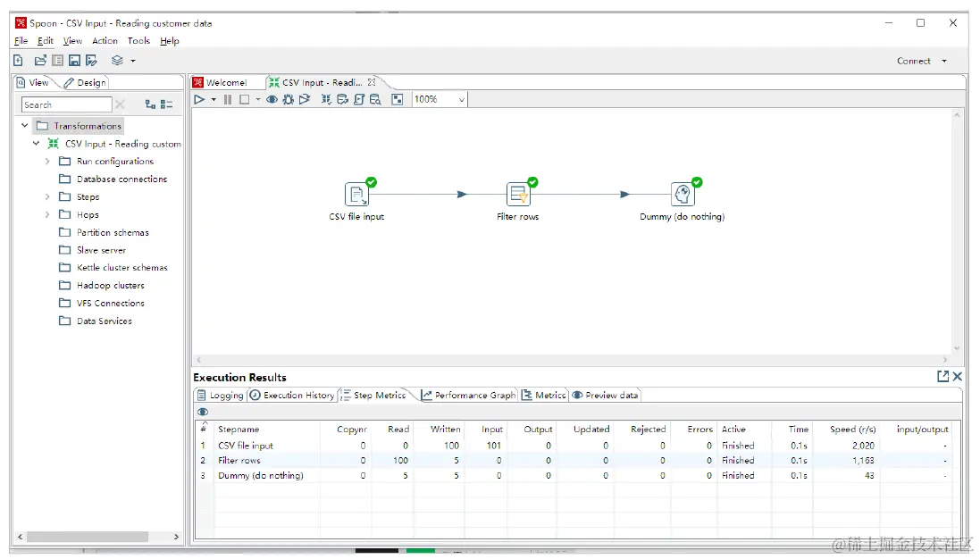The height and width of the screenshot is (559, 980).
Task: Click into the Search field
Action: [66, 104]
